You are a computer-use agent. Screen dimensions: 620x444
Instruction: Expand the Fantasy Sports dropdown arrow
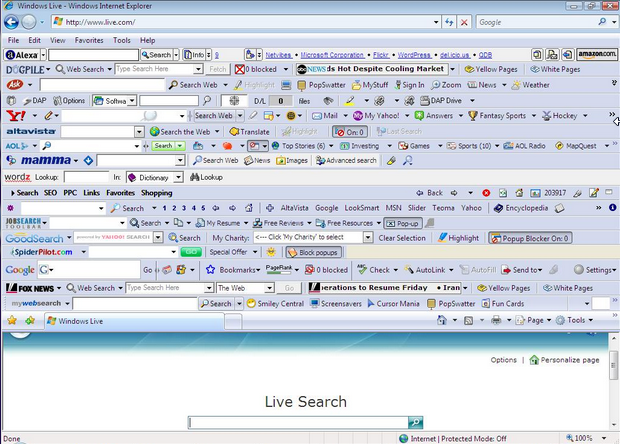pyautogui.click(x=534, y=116)
